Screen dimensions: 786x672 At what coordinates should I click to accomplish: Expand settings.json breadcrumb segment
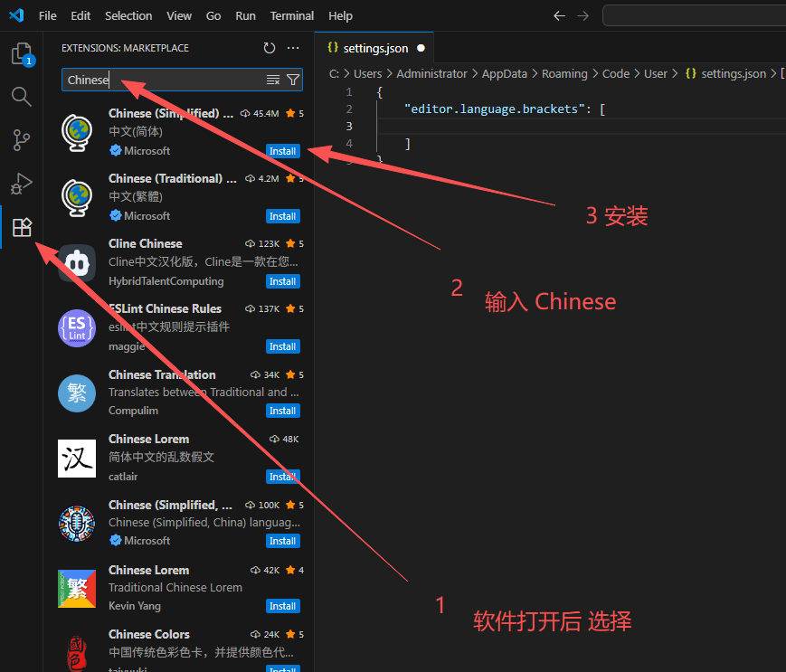coord(725,73)
